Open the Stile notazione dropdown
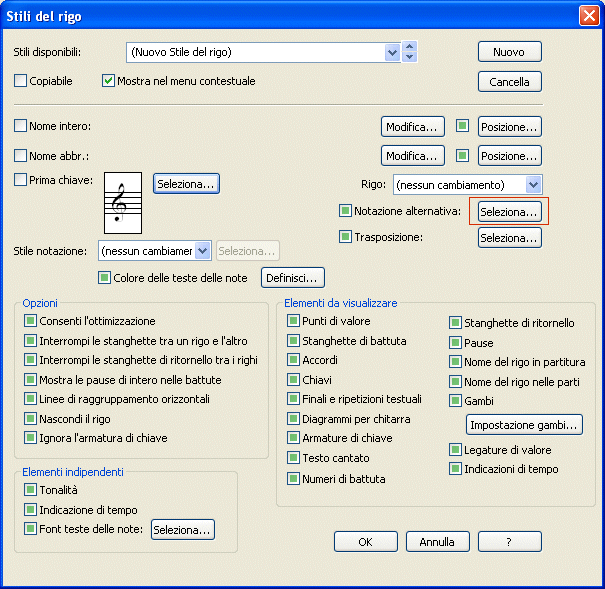 click(x=203, y=251)
